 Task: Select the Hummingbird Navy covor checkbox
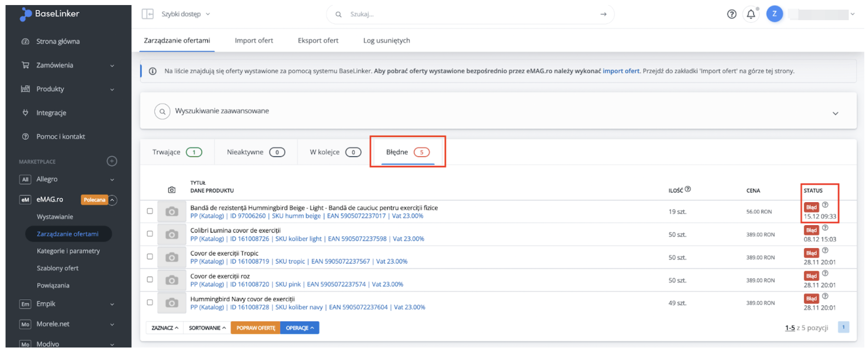click(x=150, y=302)
